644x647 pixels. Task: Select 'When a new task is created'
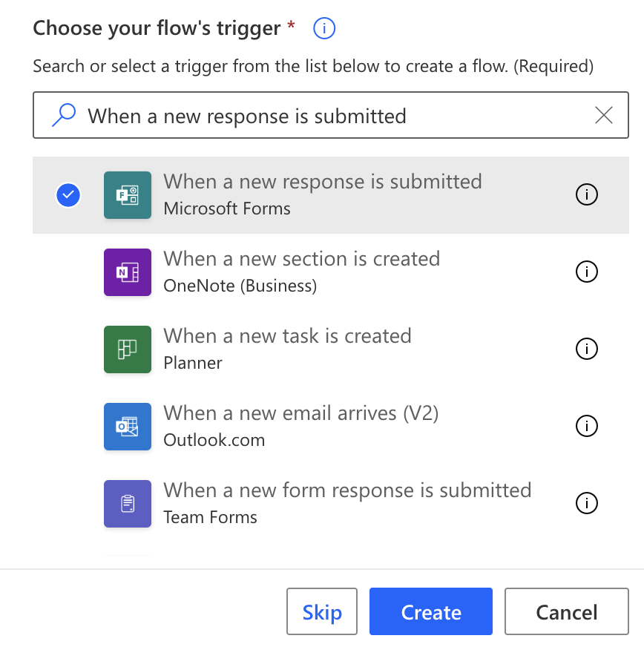tap(331, 349)
